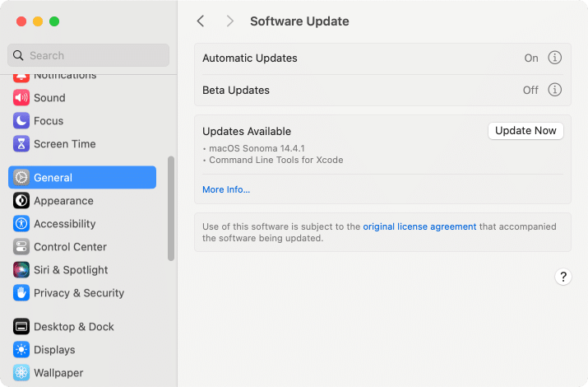Go forward with the right chevron
The width and height of the screenshot is (588, 387).
click(x=230, y=21)
